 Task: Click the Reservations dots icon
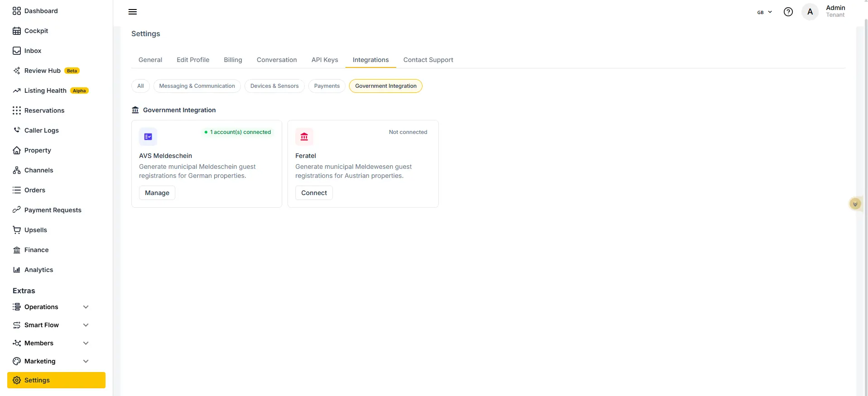pyautogui.click(x=17, y=110)
